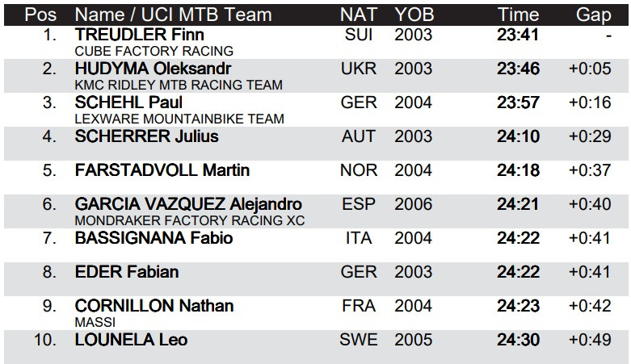Click KMC RIDLEY MTB RACING TEAM
Viewport: 631px width, 364px height.
point(179,85)
